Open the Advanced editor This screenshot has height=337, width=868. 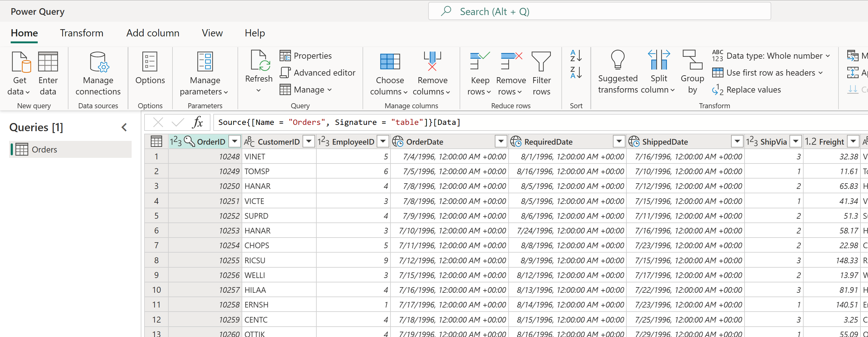(318, 72)
